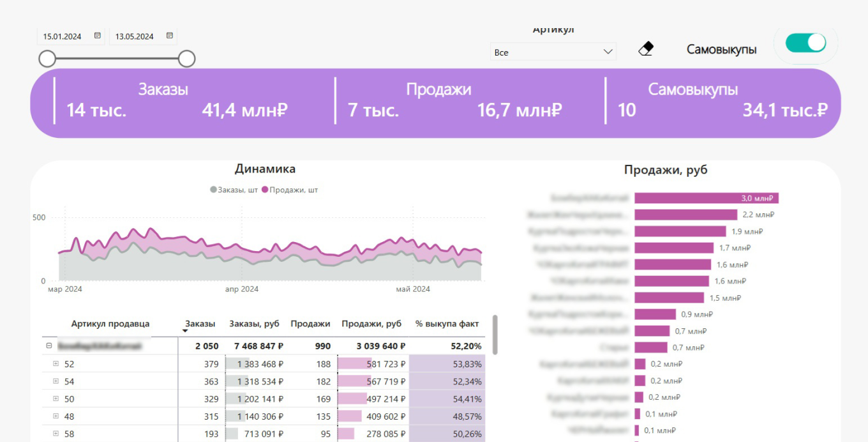The image size is (868, 442).
Task: Click the pink Продажи, шт legend marker
Action: 266,190
